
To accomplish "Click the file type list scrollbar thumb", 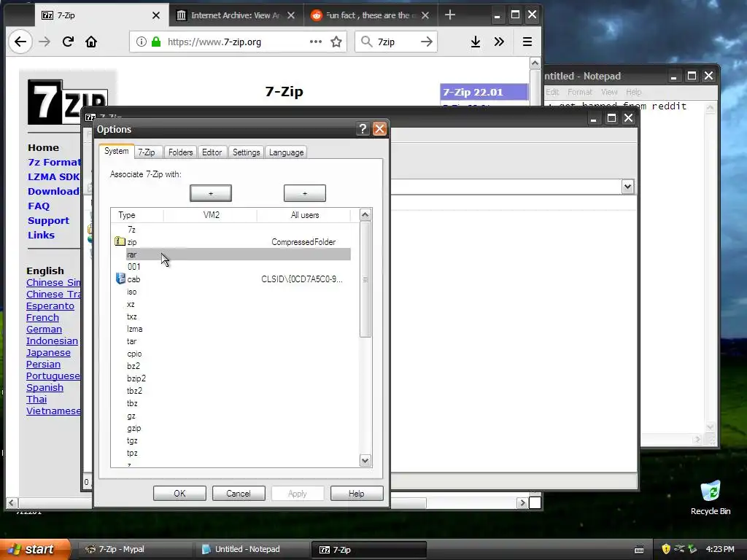I will click(365, 279).
